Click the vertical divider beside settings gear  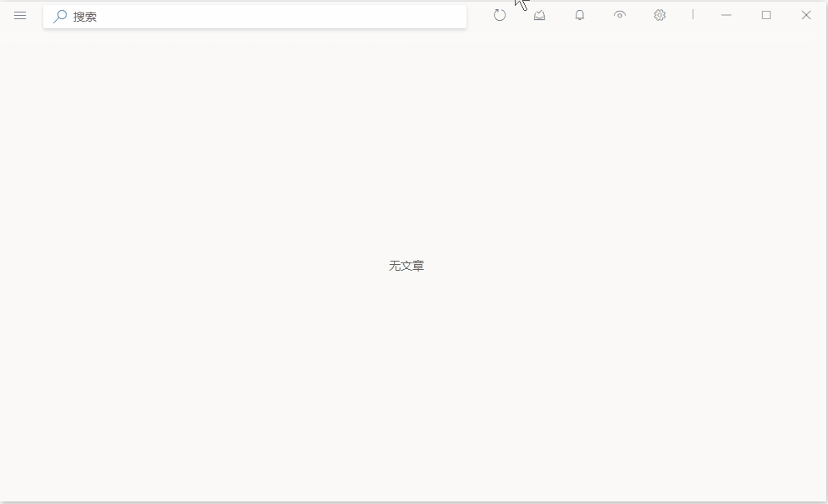tap(692, 14)
